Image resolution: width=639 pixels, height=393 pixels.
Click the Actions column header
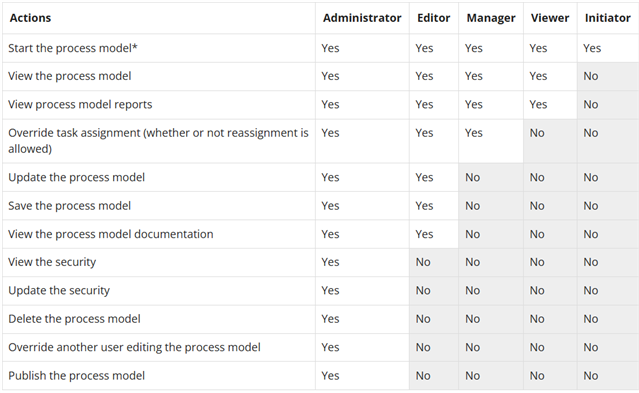31,18
